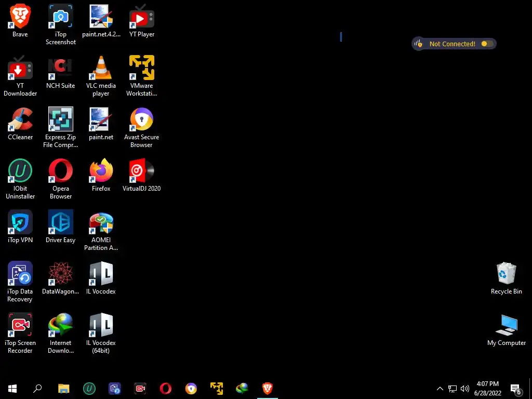
Task: Select the VLC media player icon
Action: [101, 76]
